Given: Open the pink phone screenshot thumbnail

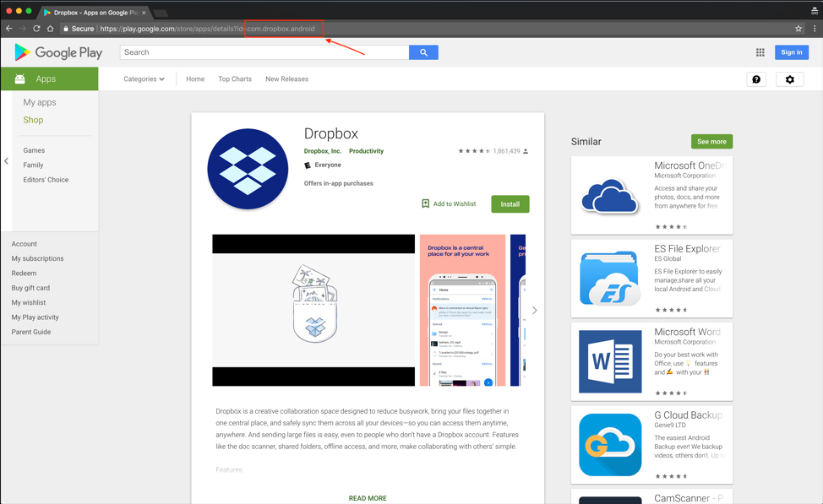Looking at the screenshot, I should pyautogui.click(x=462, y=311).
